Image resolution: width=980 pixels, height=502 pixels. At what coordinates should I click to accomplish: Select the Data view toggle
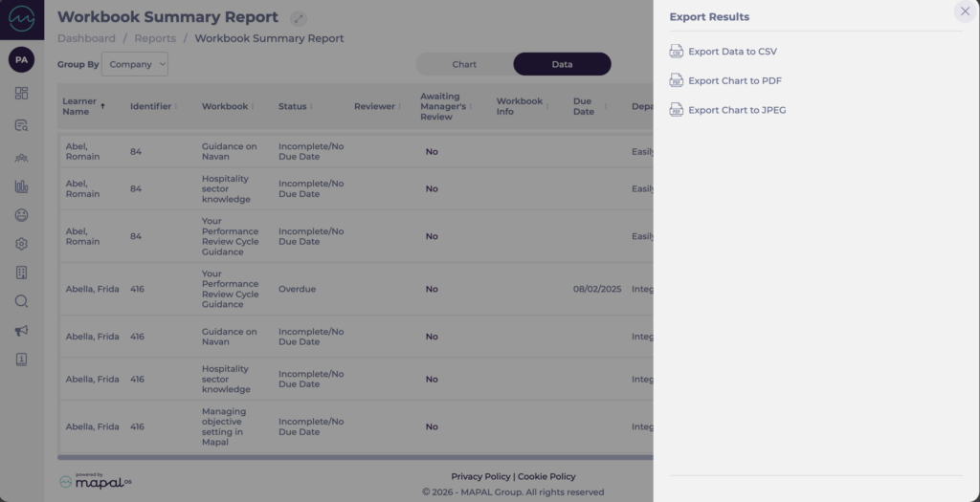point(562,64)
